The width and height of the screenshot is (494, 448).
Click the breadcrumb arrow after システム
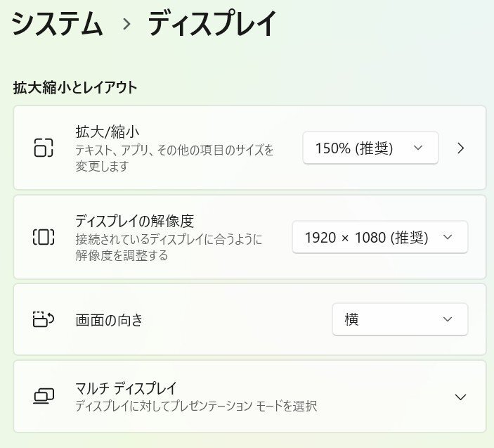pos(126,25)
